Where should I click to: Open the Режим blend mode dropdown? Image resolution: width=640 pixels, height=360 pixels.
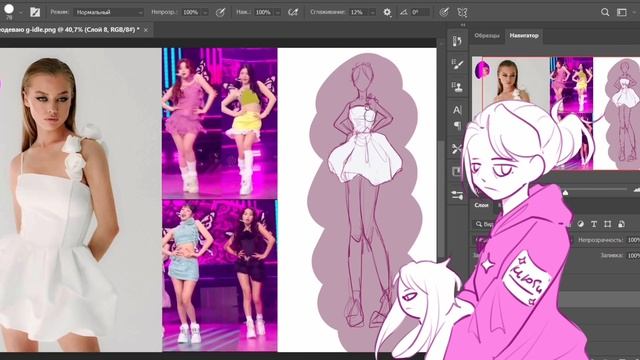[109, 12]
